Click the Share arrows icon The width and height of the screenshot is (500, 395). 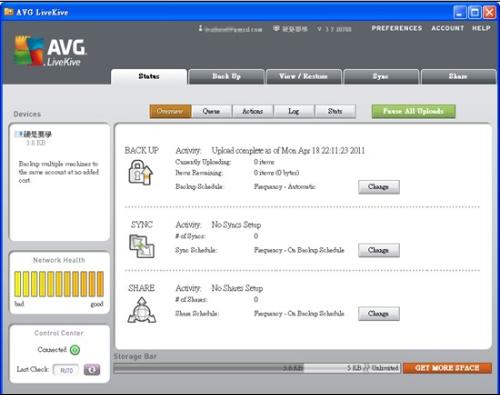tap(142, 310)
